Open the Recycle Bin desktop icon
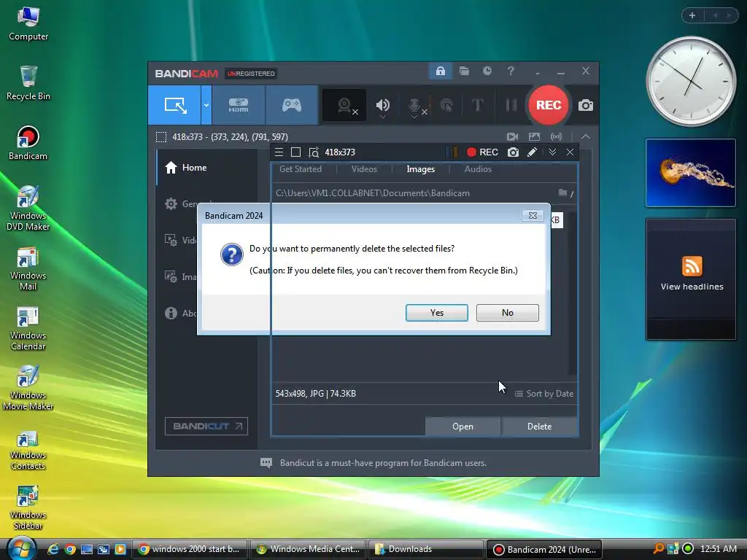This screenshot has width=747, height=560. click(x=28, y=83)
